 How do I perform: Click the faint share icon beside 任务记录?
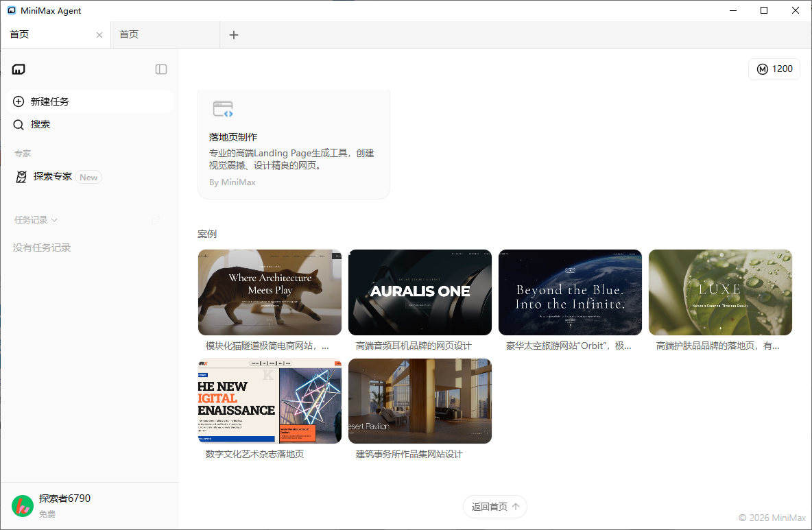[156, 220]
